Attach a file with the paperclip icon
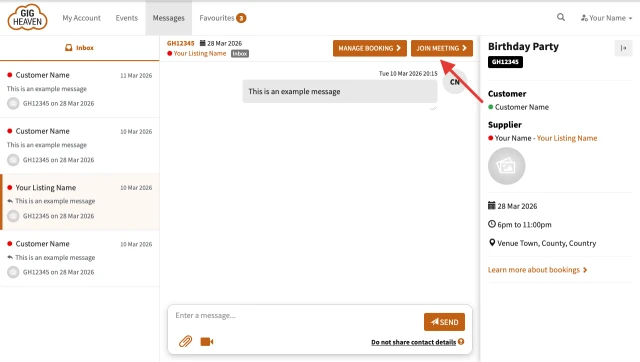This screenshot has height=362, width=640. 185,341
